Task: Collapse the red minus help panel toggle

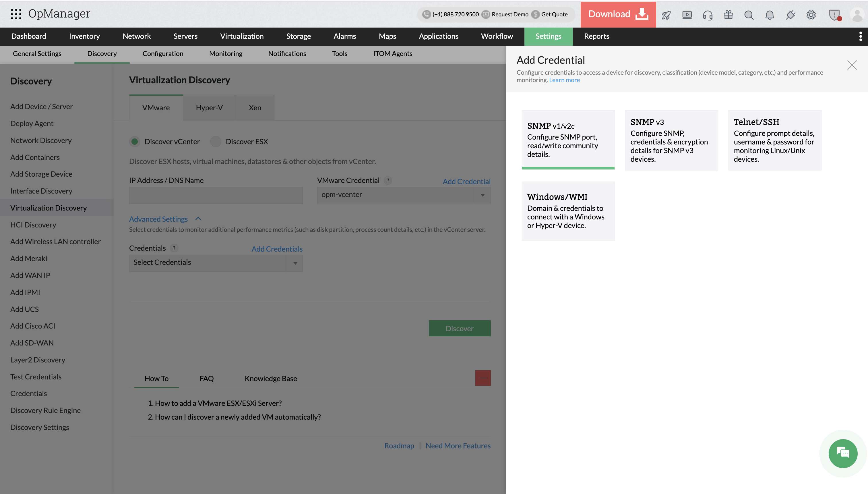Action: 483,378
